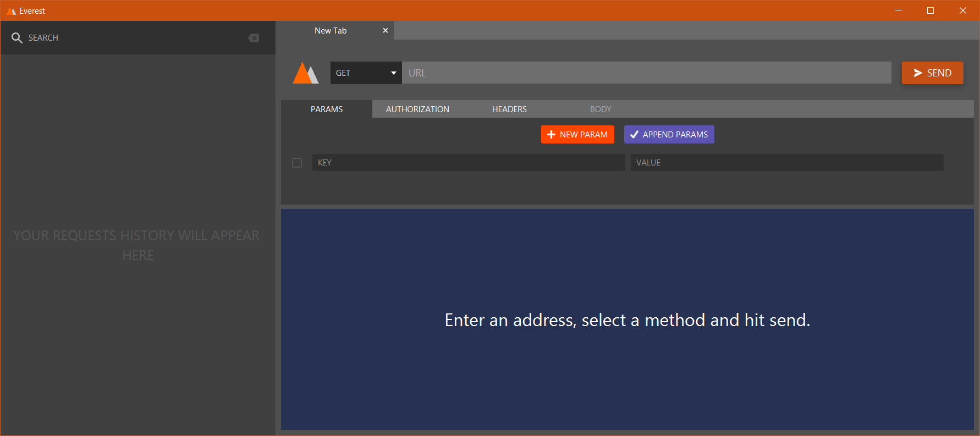Screen dimensions: 980x436
Task: Tick the checkbox next to KEY
Action: pos(297,163)
